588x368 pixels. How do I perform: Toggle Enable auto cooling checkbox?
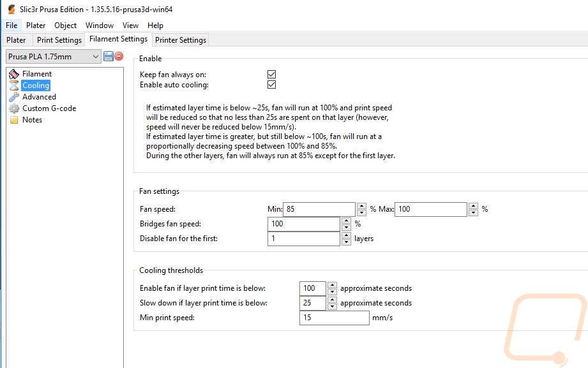pyautogui.click(x=271, y=85)
